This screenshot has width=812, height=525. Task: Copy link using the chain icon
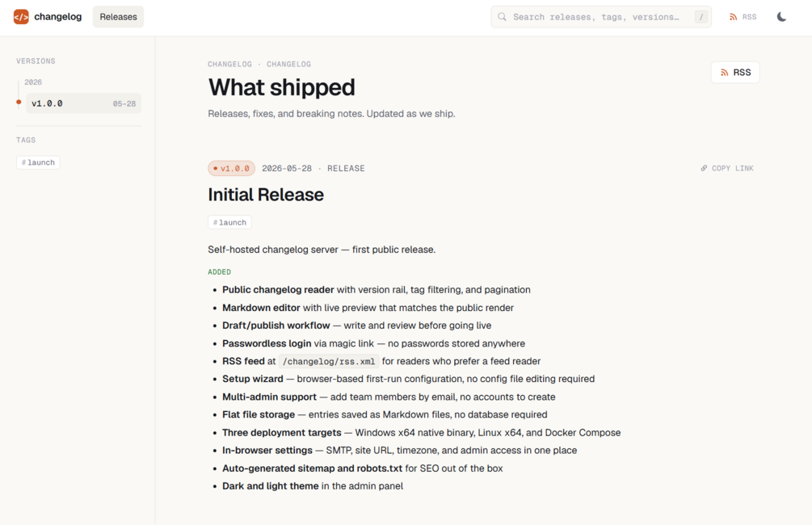click(704, 168)
